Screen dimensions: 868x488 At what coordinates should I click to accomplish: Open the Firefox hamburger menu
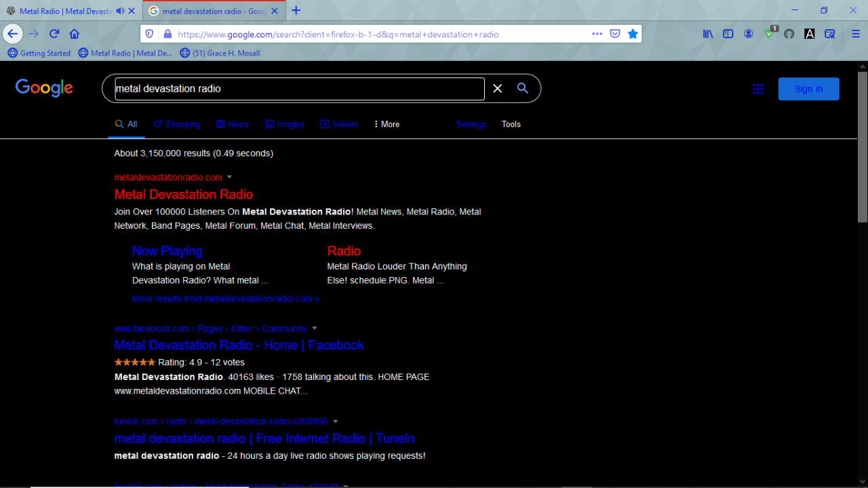[856, 34]
